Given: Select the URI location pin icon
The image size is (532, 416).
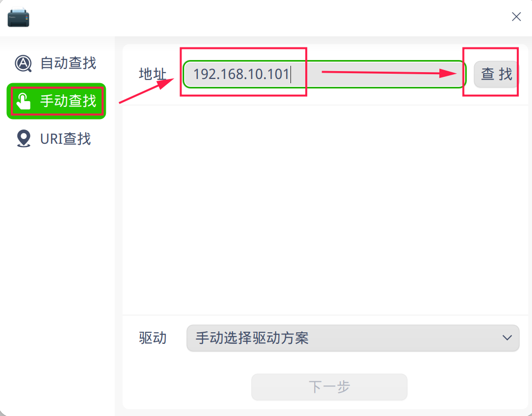Looking at the screenshot, I should click(23, 138).
